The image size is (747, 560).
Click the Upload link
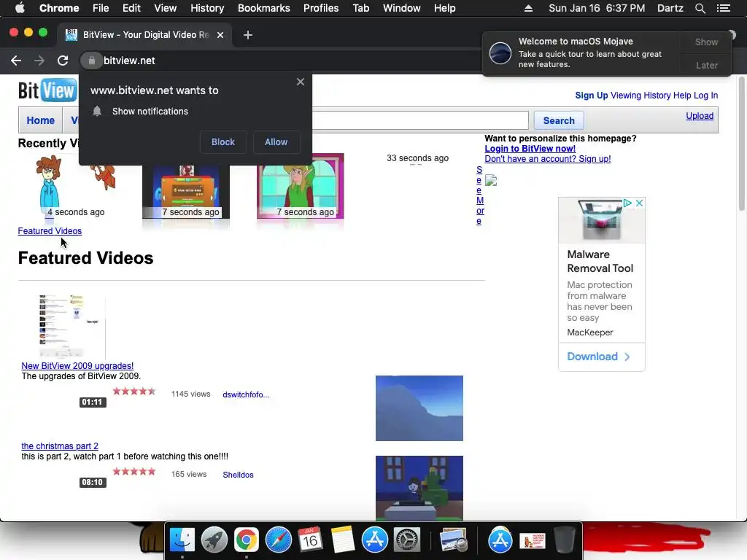tap(700, 116)
